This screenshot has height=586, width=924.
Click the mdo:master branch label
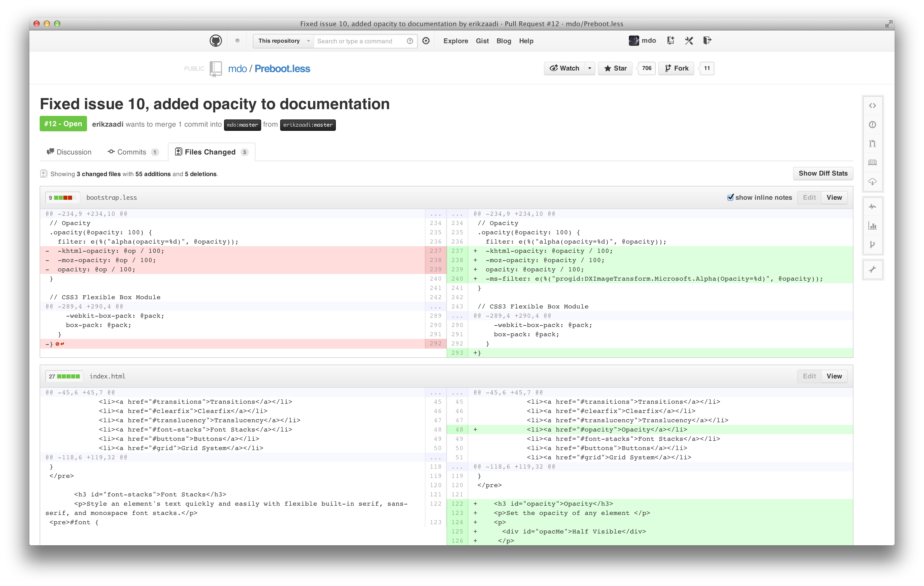[243, 125]
